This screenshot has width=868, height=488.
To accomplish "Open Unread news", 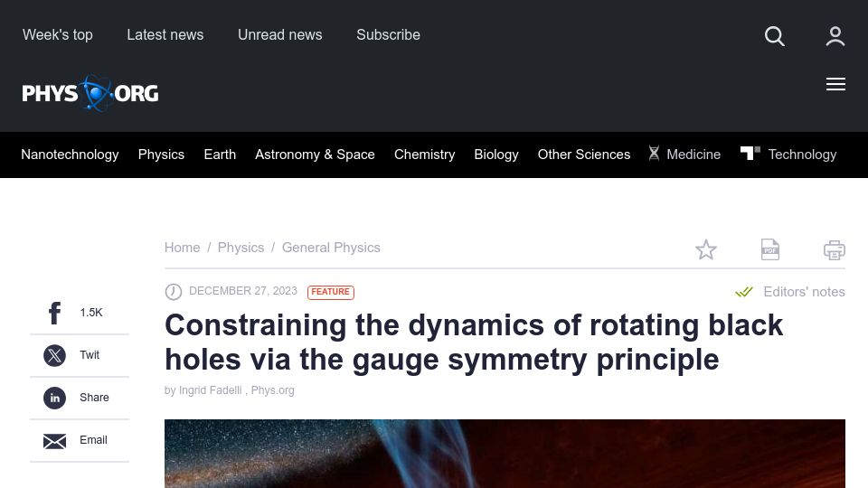I will 280,35.
